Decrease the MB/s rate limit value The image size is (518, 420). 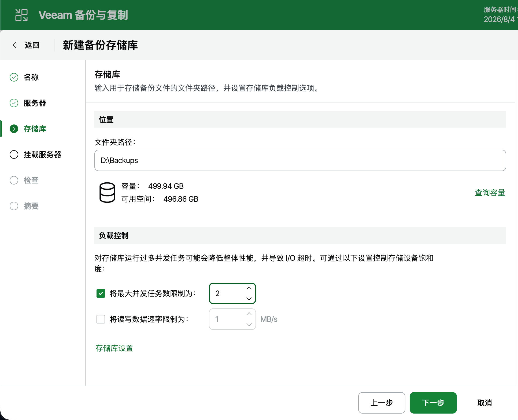coord(249,324)
